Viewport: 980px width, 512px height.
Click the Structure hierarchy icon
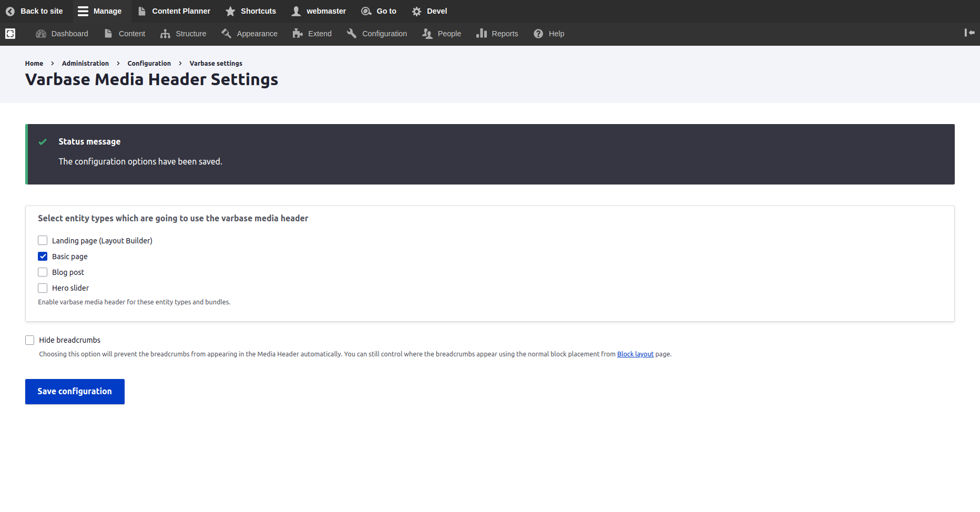click(x=165, y=34)
